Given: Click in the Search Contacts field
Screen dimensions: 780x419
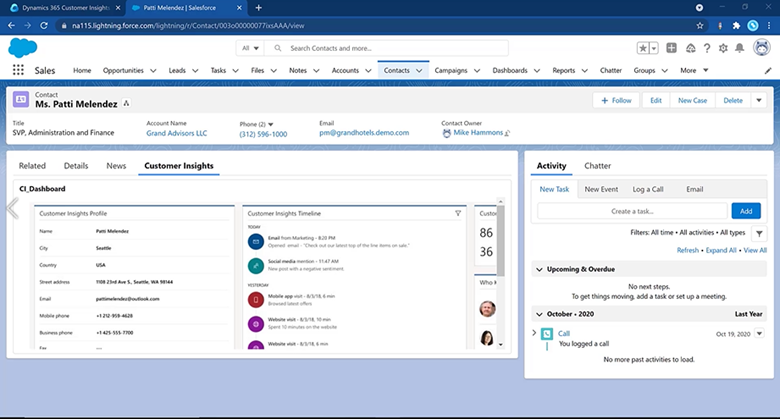Looking at the screenshot, I should coord(386,48).
